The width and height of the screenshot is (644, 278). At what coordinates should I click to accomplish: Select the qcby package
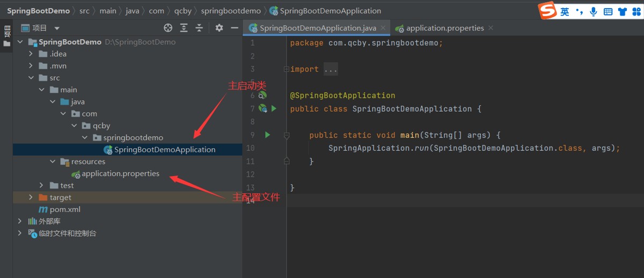(101, 126)
